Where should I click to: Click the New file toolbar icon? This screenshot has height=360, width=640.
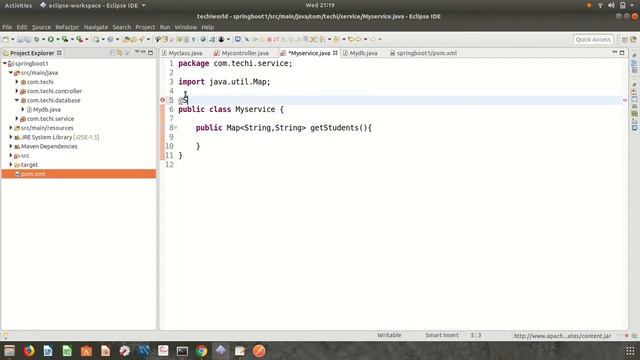tap(6, 40)
